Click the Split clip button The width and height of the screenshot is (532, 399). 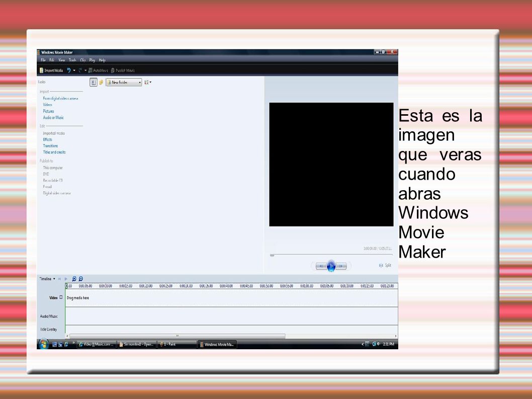(x=385, y=265)
